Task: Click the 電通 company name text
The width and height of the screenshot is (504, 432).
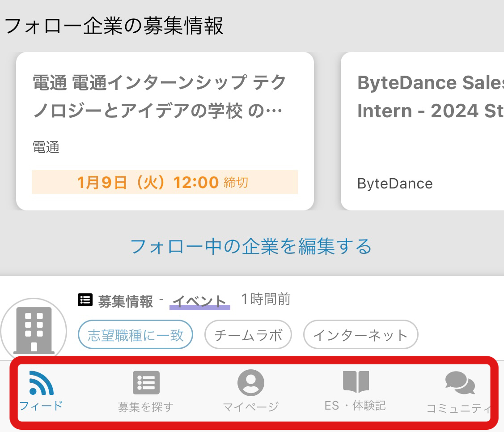Action: [x=47, y=147]
